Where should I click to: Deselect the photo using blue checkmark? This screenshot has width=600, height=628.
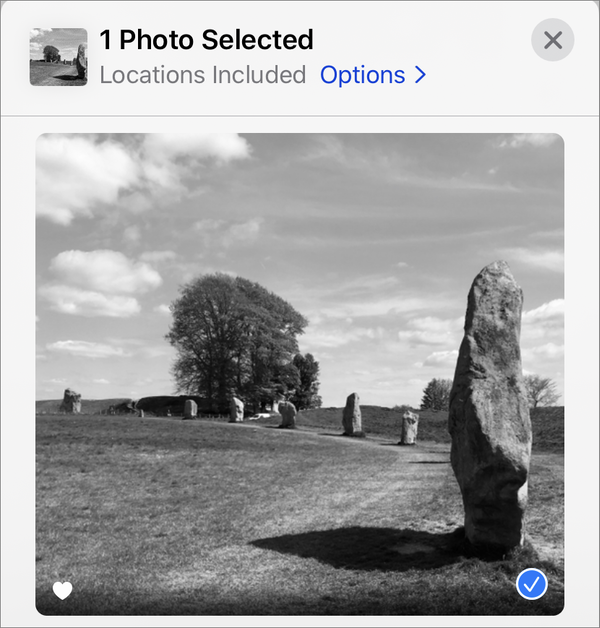[x=532, y=585]
